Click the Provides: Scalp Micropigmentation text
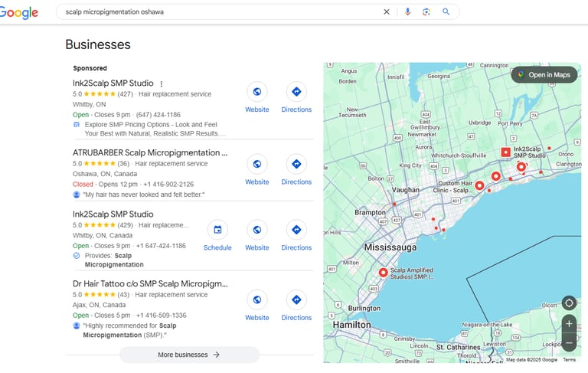This screenshot has height=373, width=588. pos(114,260)
